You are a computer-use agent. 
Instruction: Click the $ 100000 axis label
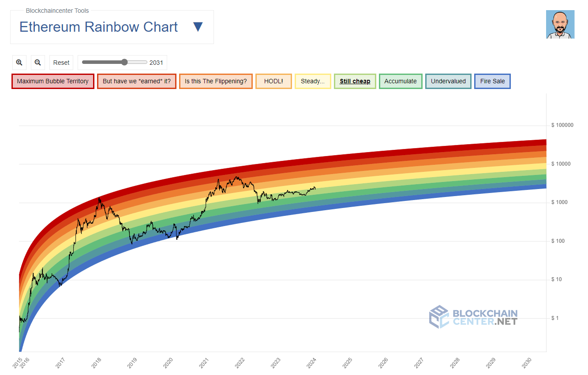[x=562, y=125]
